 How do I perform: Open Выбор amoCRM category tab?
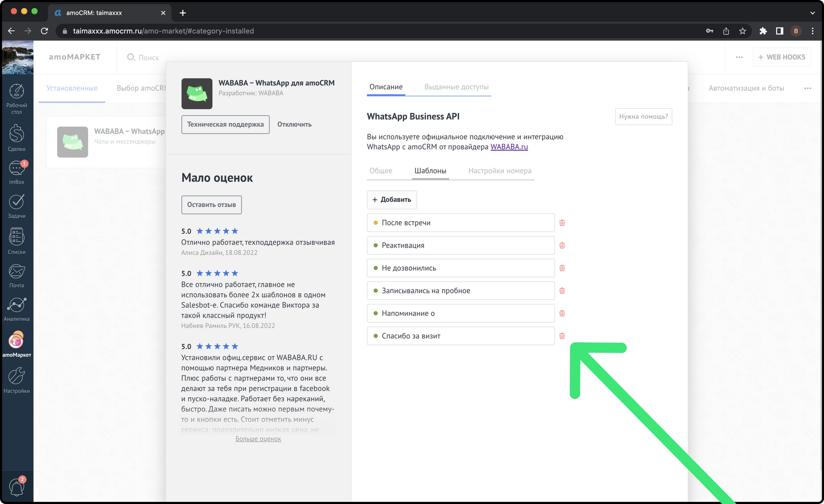(x=141, y=88)
